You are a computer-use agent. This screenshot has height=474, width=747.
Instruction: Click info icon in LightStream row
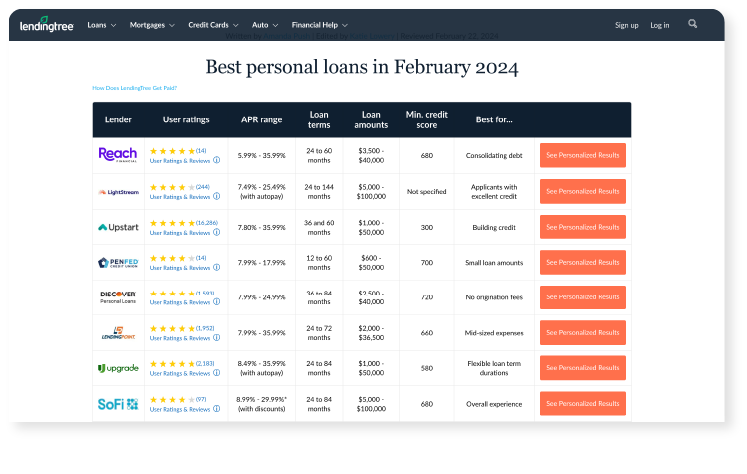pos(216,196)
